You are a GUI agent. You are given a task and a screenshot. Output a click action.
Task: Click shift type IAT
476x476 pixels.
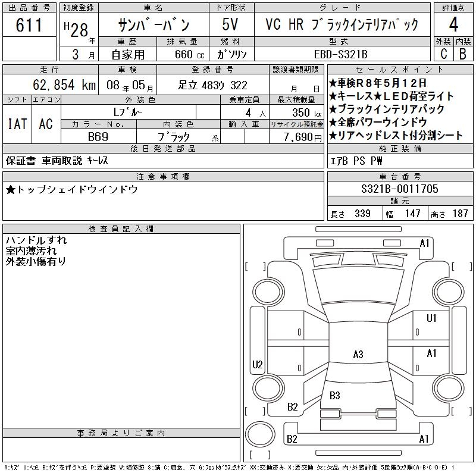click(x=17, y=124)
